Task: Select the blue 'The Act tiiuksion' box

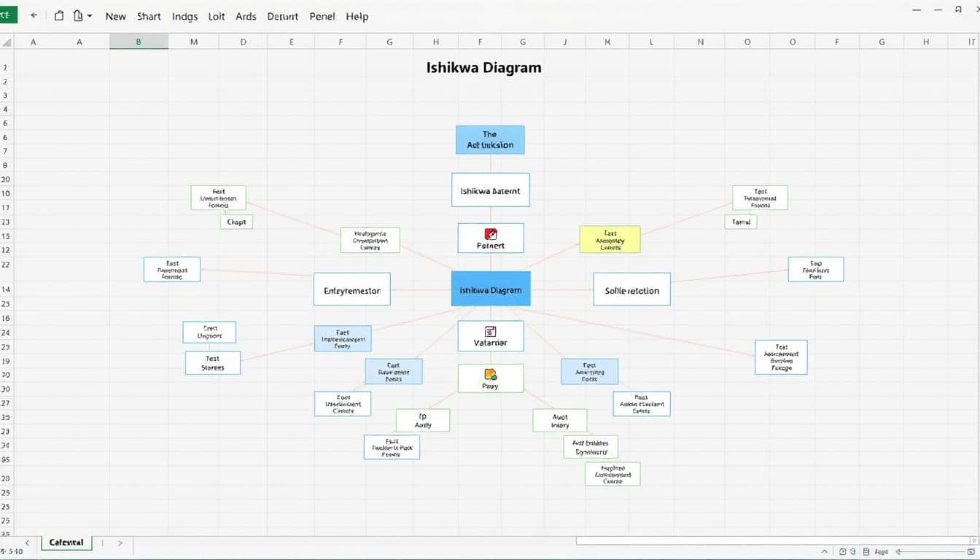Action: click(x=490, y=139)
